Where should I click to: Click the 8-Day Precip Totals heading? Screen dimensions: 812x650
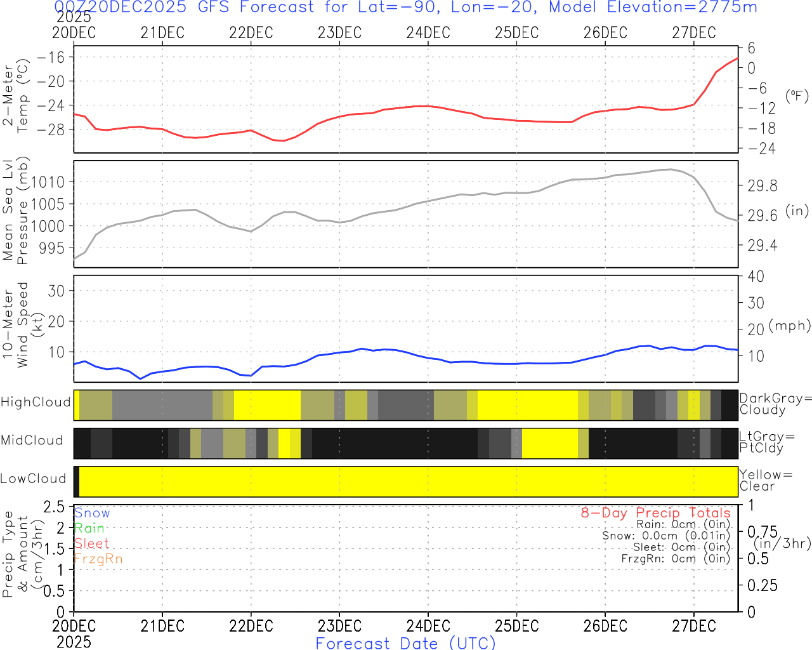tap(655, 513)
